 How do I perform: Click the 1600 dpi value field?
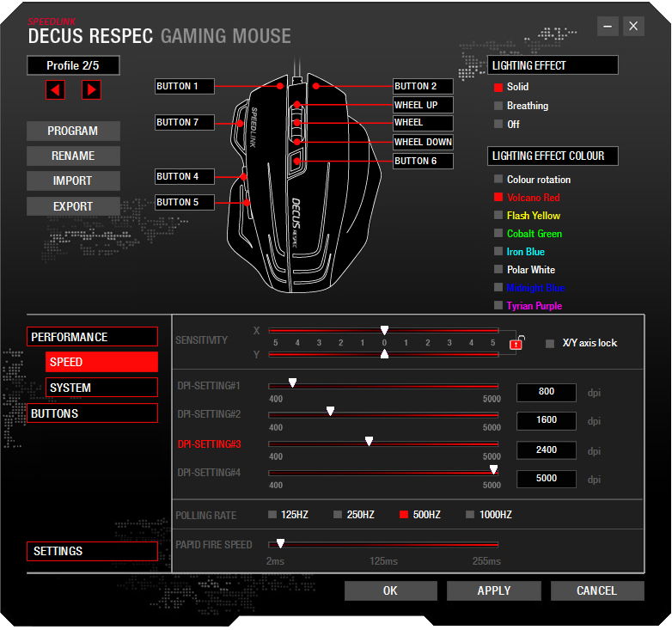point(547,420)
